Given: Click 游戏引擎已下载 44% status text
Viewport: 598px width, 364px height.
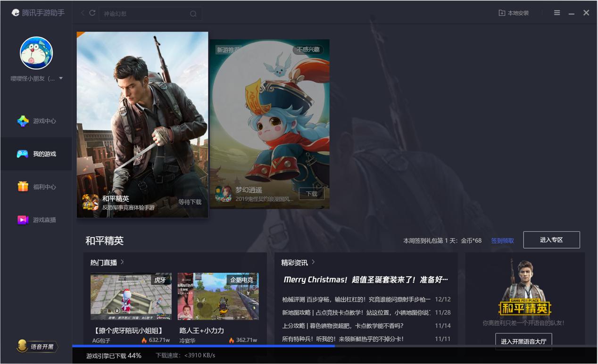Looking at the screenshot, I should point(114,356).
